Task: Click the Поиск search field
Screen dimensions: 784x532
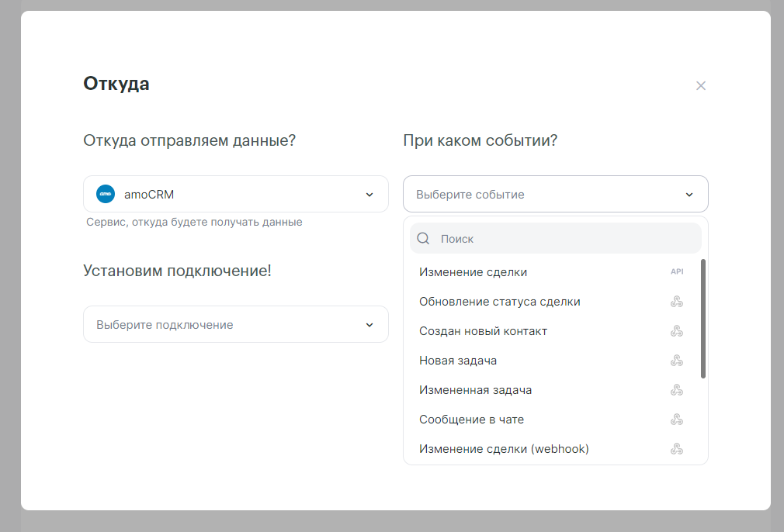Action: pyautogui.click(x=567, y=239)
